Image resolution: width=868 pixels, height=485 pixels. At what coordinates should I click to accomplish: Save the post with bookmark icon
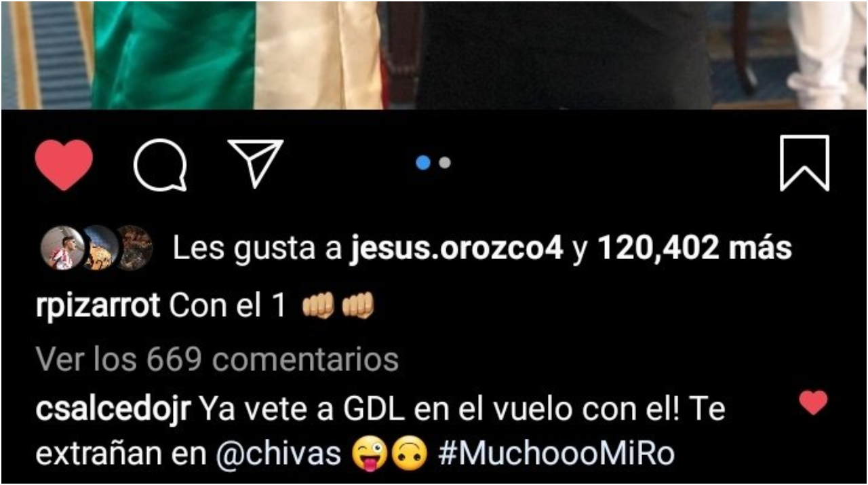click(805, 163)
